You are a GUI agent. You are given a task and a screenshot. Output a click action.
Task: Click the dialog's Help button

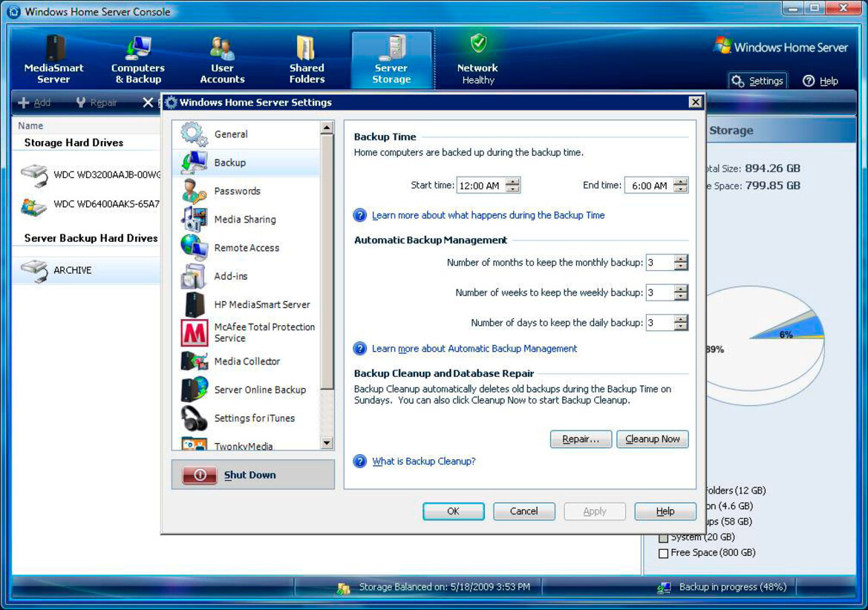665,511
